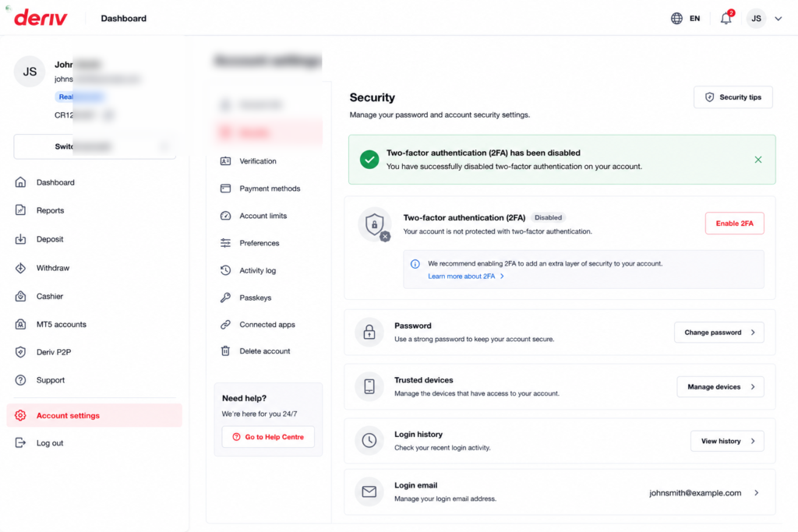The width and height of the screenshot is (798, 532).
Task: Click the green success checkmark icon
Action: point(369,159)
